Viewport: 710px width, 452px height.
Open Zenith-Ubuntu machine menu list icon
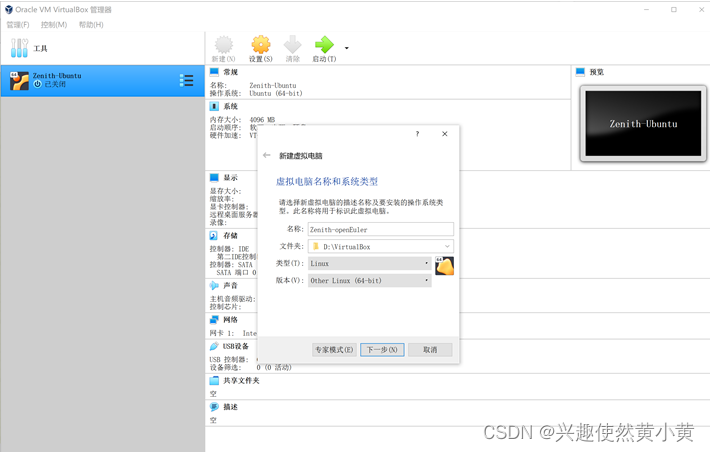tap(187, 80)
